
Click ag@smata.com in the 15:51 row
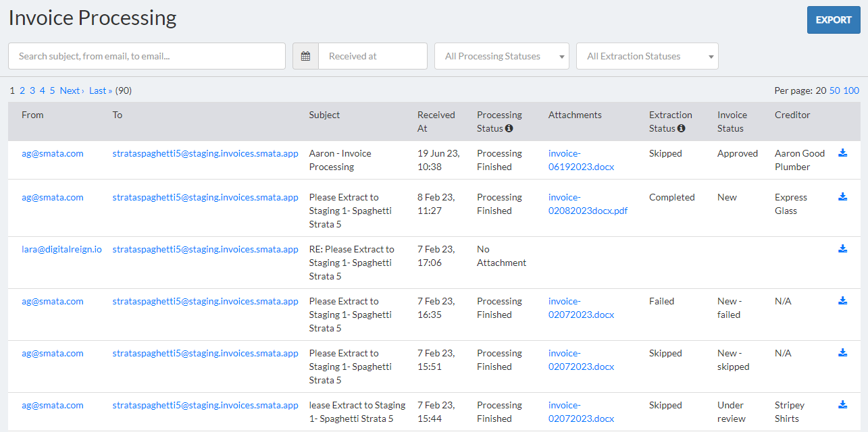coord(53,353)
